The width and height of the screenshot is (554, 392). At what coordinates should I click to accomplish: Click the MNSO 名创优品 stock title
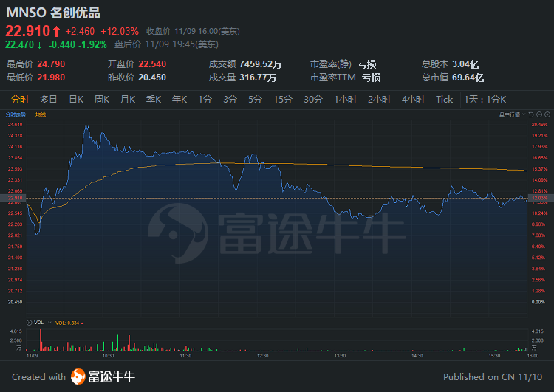53,13
